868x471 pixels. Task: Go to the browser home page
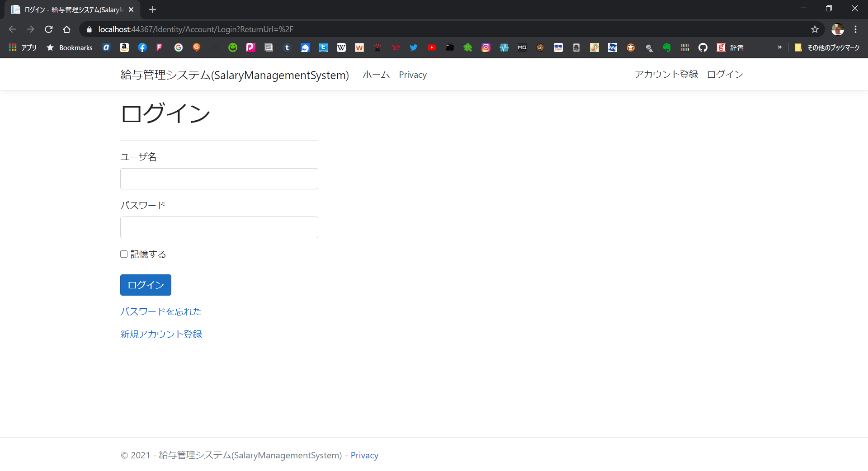click(x=66, y=29)
